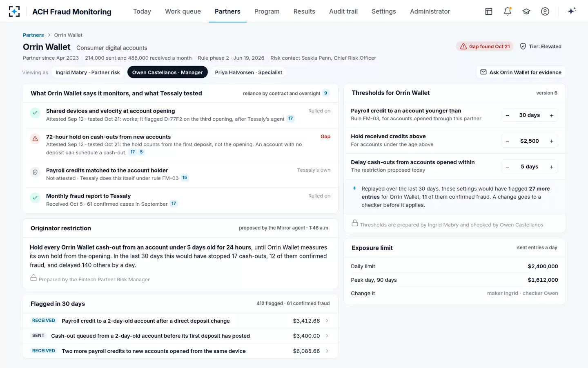Open the learning graduation cap icon
Image resolution: width=588 pixels, height=368 pixels.
point(526,11)
